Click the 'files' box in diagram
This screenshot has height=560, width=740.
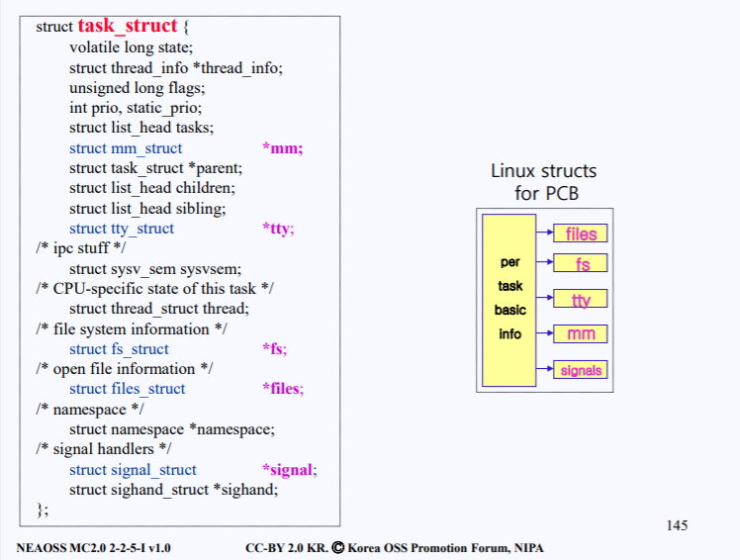point(581,233)
